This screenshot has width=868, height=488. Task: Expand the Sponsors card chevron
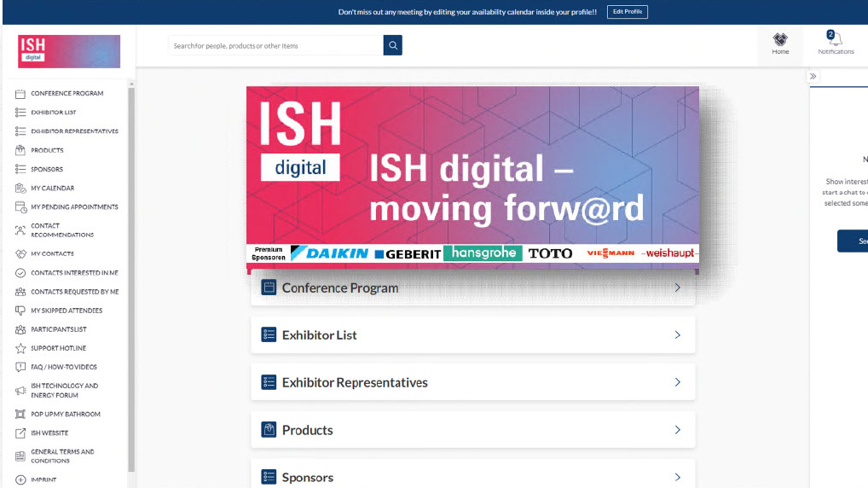(x=678, y=477)
